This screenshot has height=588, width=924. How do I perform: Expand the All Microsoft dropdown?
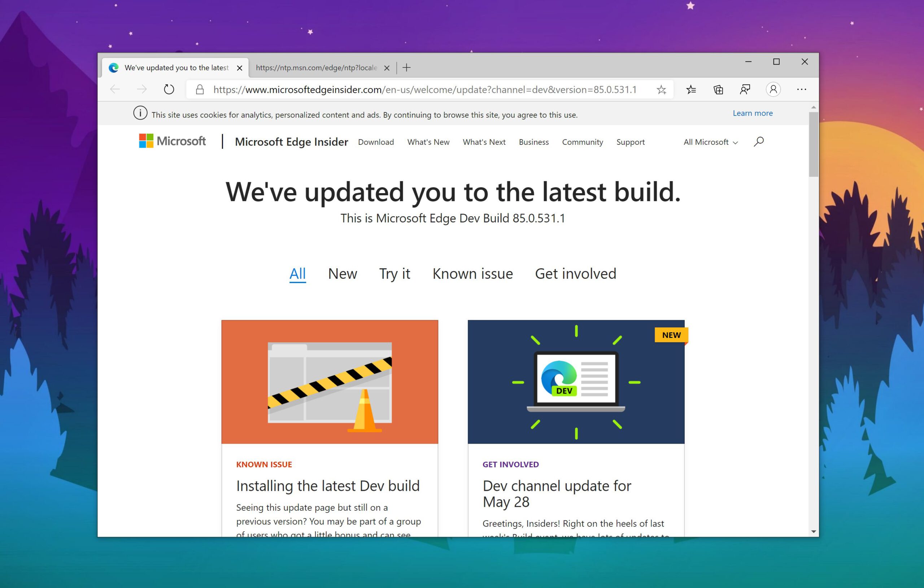711,142
